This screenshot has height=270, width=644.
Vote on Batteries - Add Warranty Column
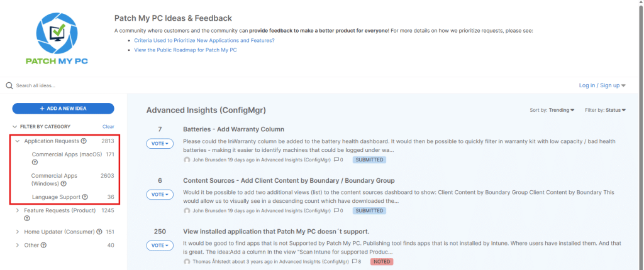click(160, 143)
